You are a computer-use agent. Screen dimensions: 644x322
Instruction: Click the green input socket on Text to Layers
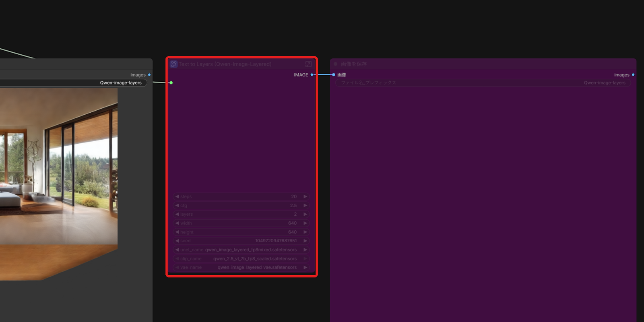(171, 83)
